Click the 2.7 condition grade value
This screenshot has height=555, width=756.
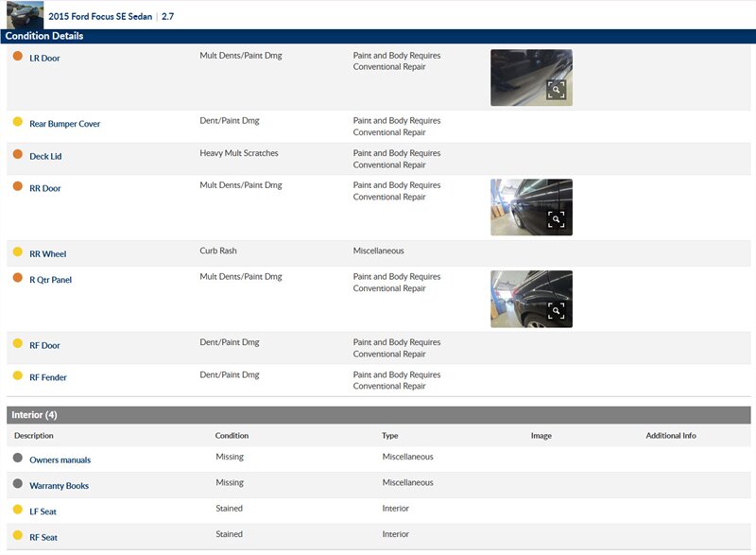click(x=168, y=16)
